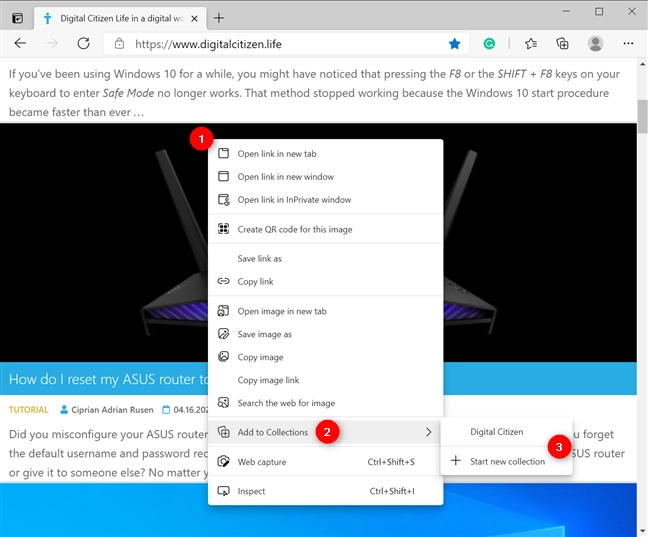Choose Save image as

click(326, 334)
